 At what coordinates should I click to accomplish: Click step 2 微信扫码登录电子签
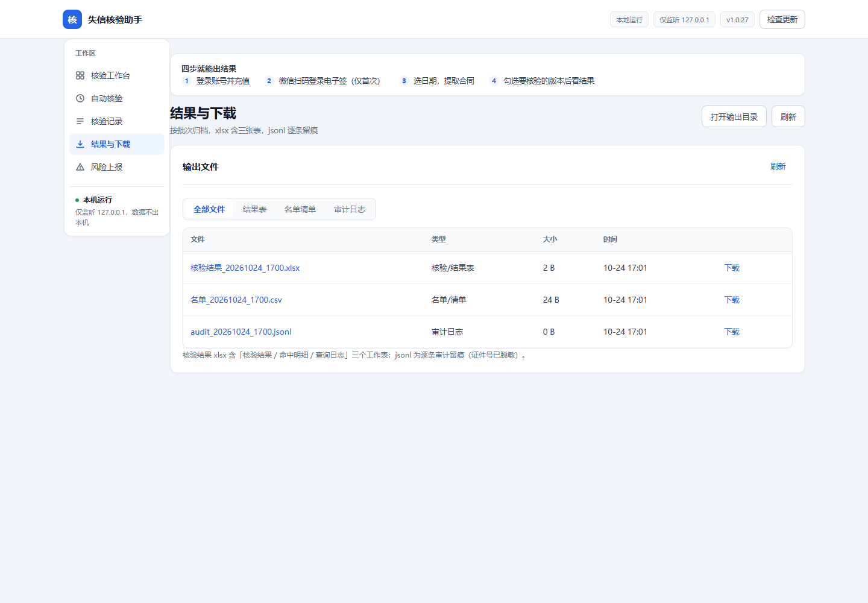pyautogui.click(x=322, y=81)
